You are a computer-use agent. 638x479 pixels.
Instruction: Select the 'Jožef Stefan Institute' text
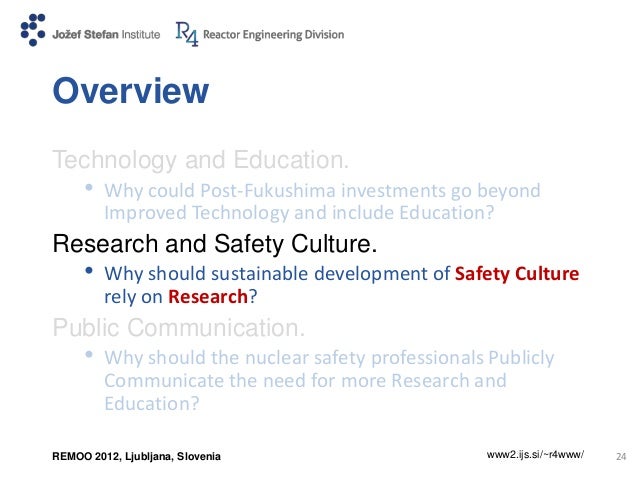pyautogui.click(x=106, y=35)
